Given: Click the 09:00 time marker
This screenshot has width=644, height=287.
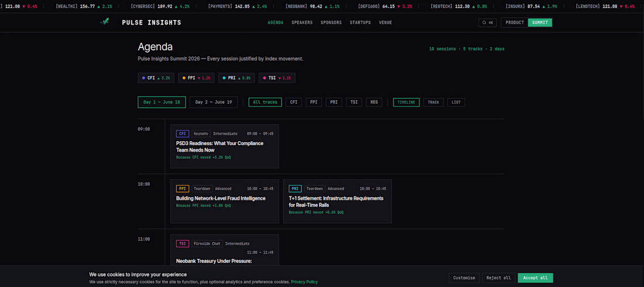Looking at the screenshot, I should 144,129.
